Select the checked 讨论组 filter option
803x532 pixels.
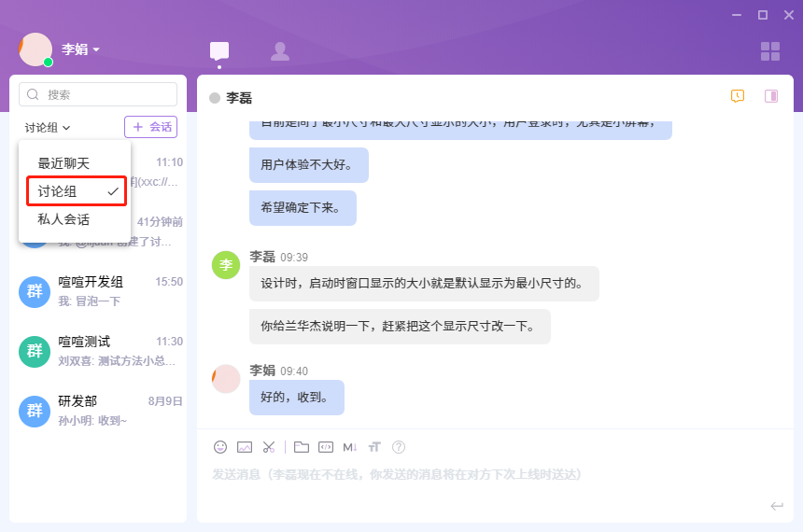tap(75, 191)
